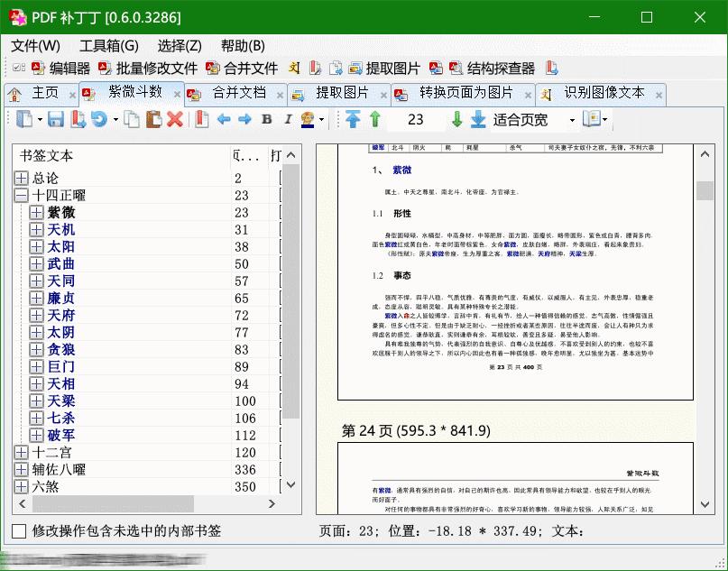Screen dimensions: 728x571
Task: Click the page number input showing 23
Action: pos(418,120)
